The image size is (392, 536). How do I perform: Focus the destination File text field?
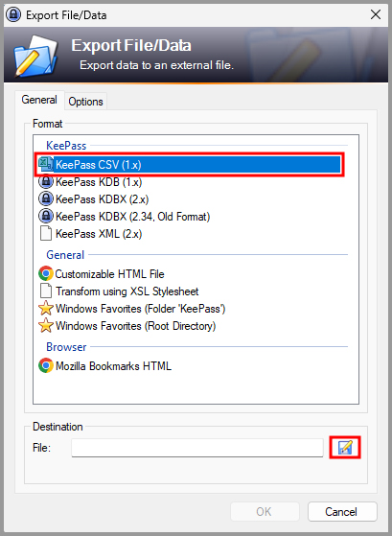click(x=197, y=448)
